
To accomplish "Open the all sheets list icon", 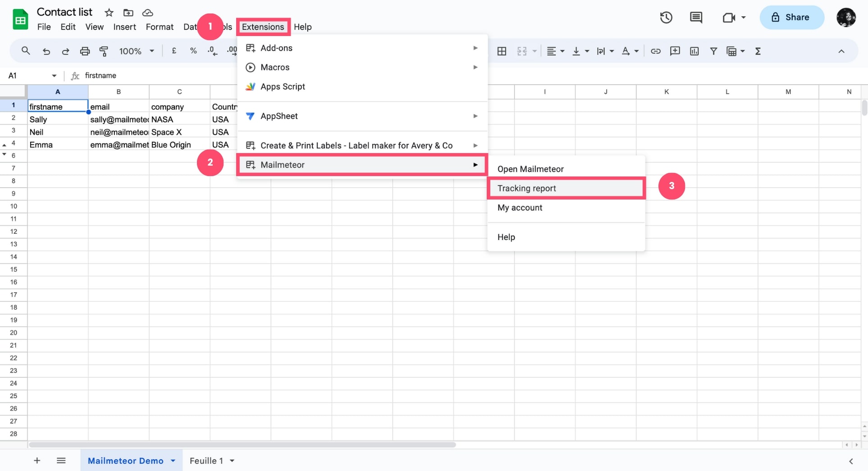I will 61,461.
